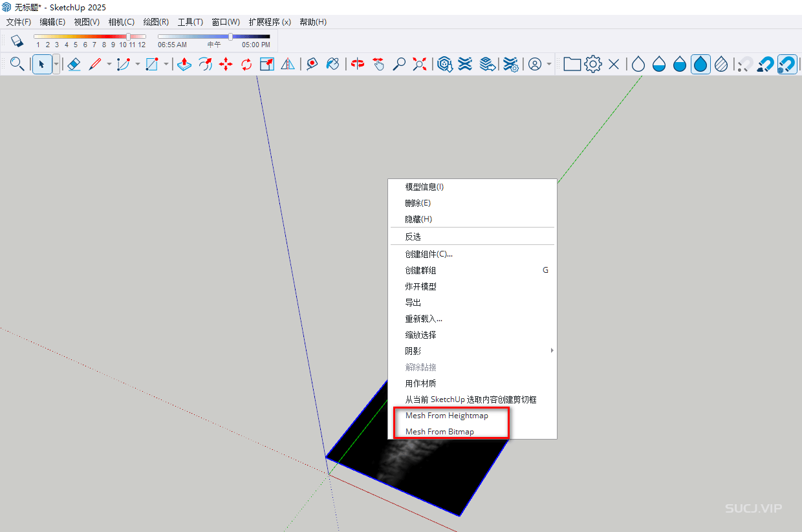Open the 相机(C) menu

122,22
